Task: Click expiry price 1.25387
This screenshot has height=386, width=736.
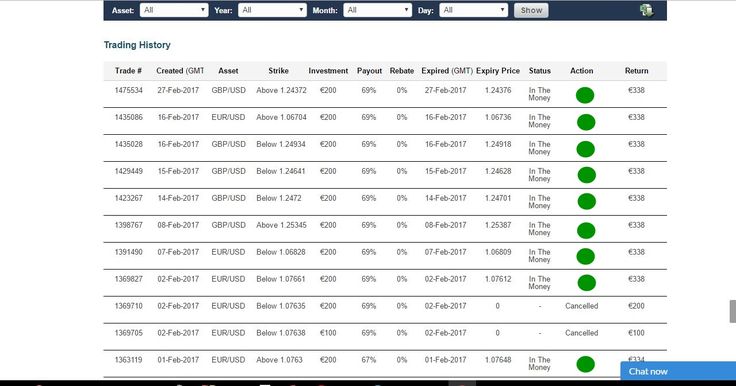Action: coord(498,225)
